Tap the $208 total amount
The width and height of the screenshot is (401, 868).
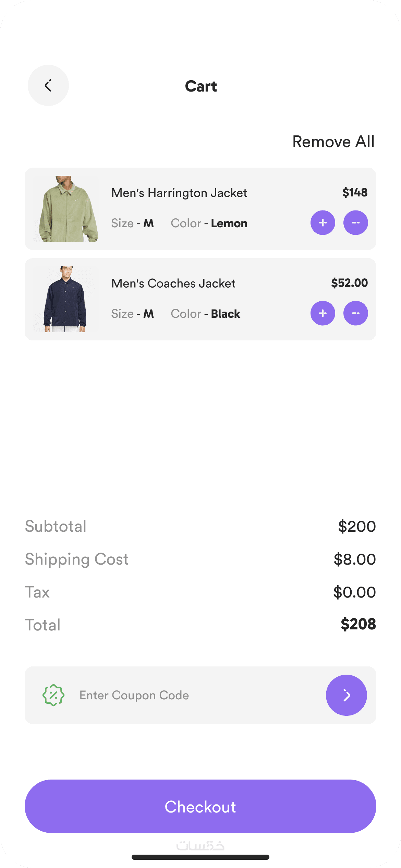click(x=358, y=624)
